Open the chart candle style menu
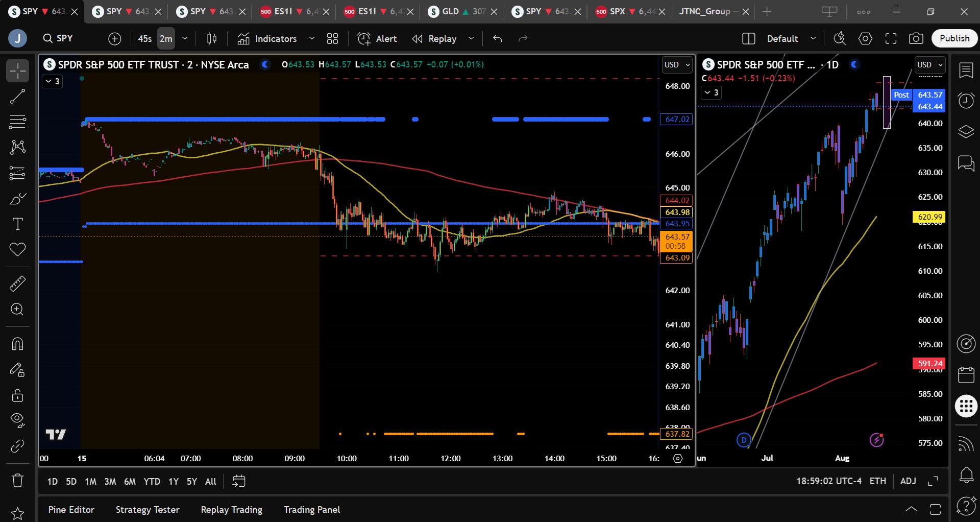980x522 pixels. click(x=212, y=39)
